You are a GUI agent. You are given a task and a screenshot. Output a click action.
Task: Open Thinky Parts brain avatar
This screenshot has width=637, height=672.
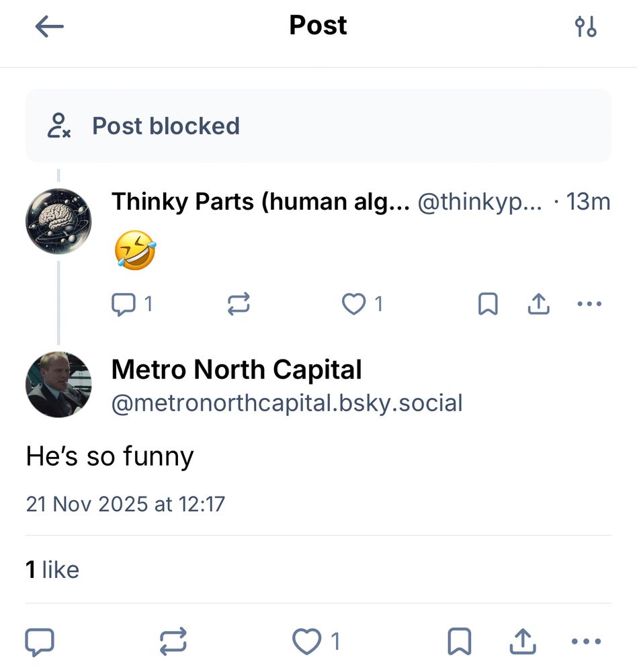58,220
